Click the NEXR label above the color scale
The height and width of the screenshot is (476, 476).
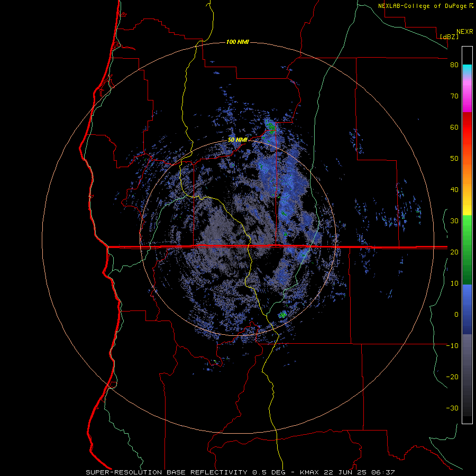[465, 32]
